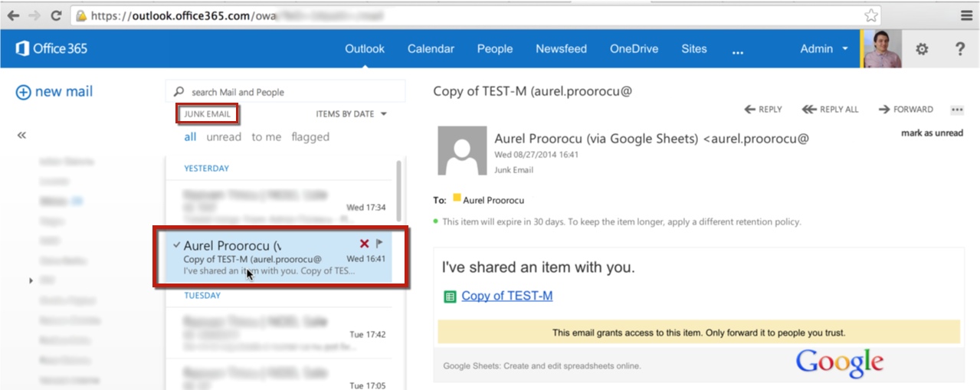Click the browser forward arrow
Image resolution: width=980 pixels, height=390 pixels.
(34, 15)
